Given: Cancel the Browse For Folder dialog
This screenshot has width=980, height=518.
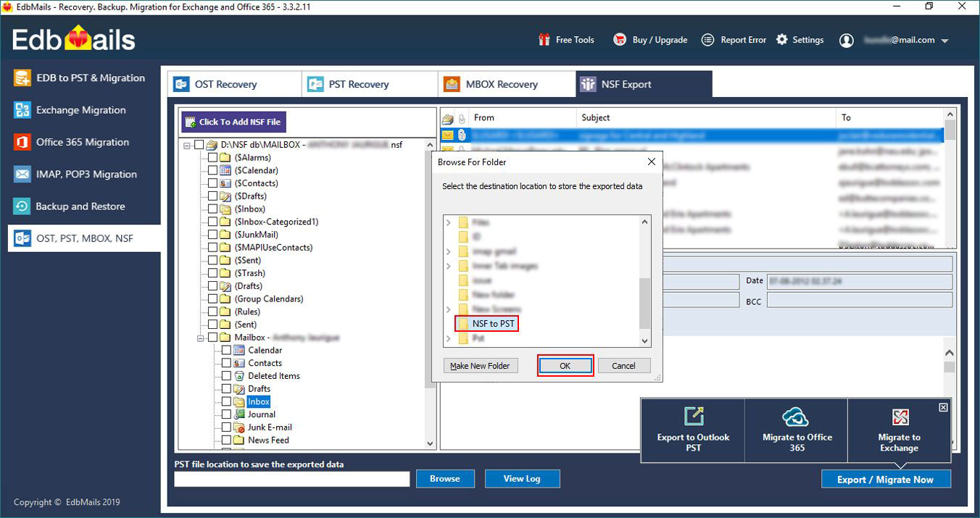Looking at the screenshot, I should 623,366.
